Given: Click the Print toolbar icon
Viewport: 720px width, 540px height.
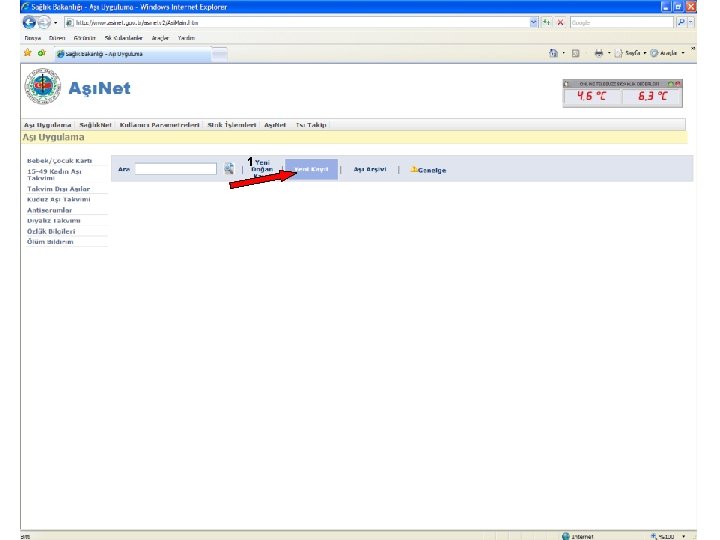Looking at the screenshot, I should click(x=598, y=53).
